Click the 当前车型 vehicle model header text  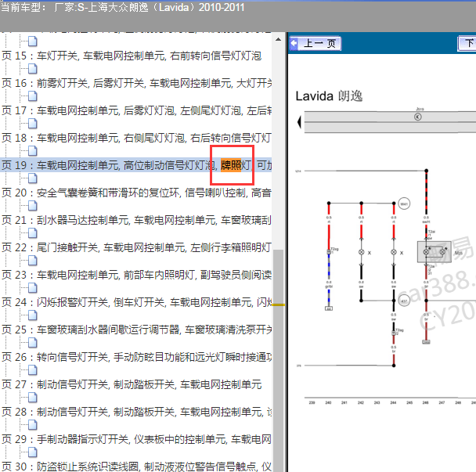pos(123,7)
